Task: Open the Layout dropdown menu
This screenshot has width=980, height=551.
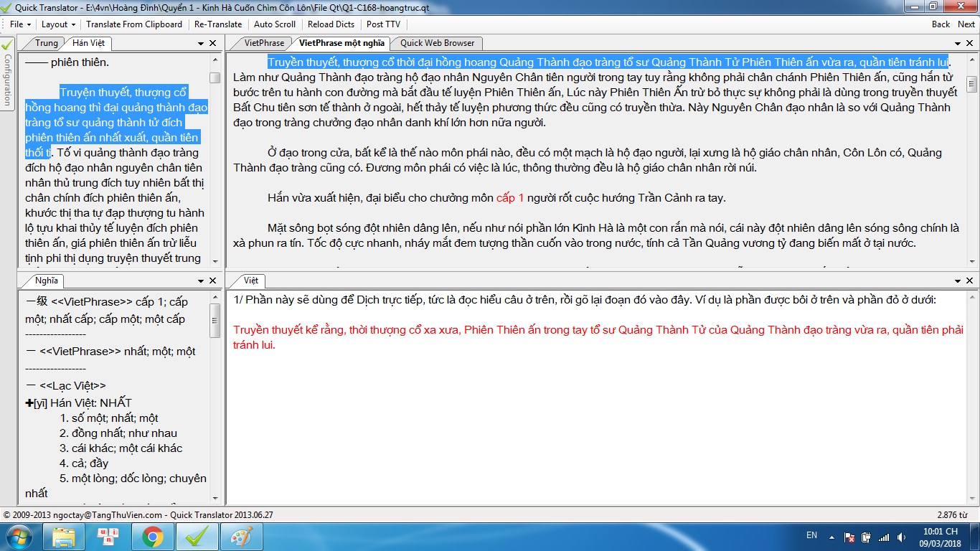Action: (x=59, y=24)
